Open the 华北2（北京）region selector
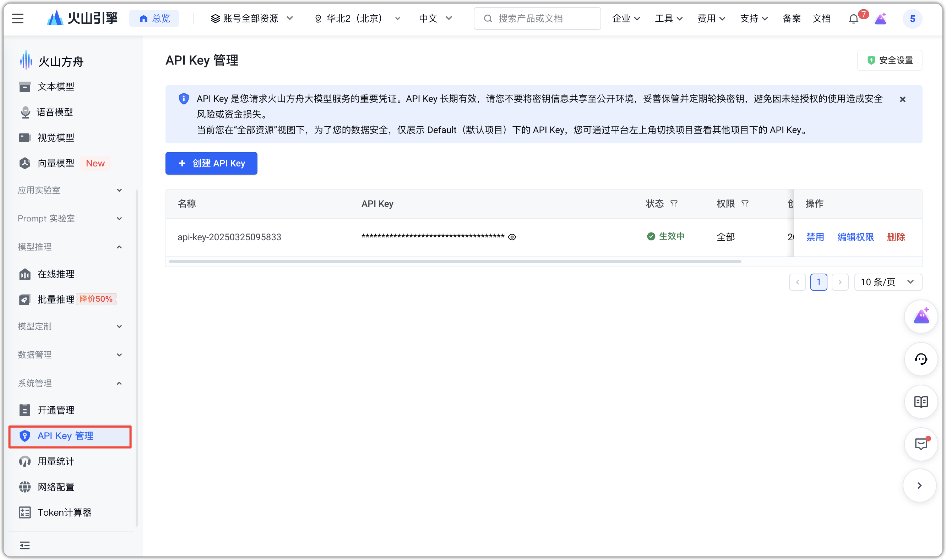 [x=357, y=18]
